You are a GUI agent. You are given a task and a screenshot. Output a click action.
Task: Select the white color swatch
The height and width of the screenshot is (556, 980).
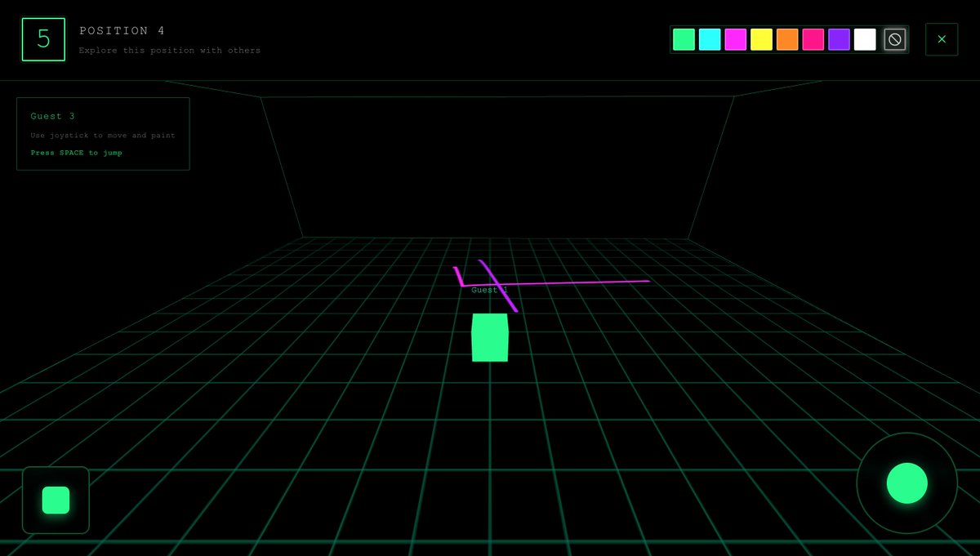click(x=865, y=39)
